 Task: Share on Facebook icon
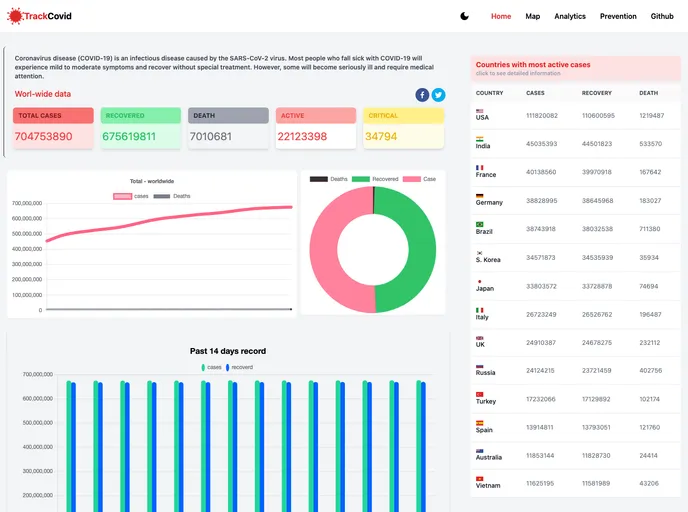click(422, 95)
